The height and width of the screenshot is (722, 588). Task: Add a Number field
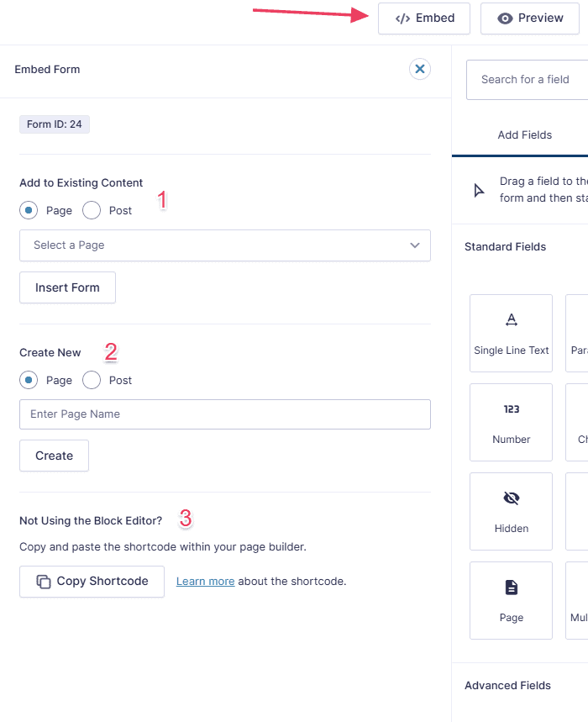coord(512,422)
